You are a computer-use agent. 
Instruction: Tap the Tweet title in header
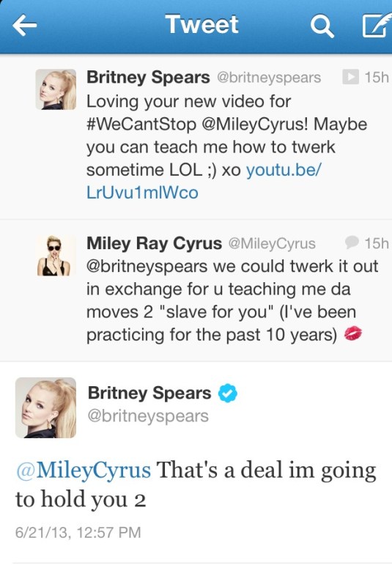201,24
